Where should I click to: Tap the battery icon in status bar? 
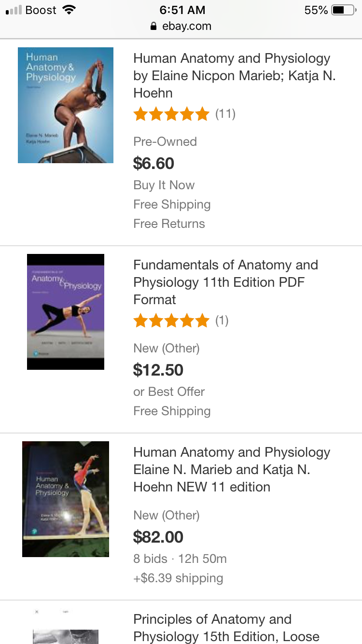click(x=343, y=10)
